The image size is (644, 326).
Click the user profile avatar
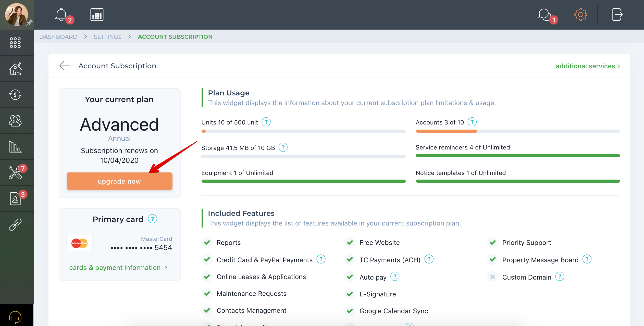point(16,14)
